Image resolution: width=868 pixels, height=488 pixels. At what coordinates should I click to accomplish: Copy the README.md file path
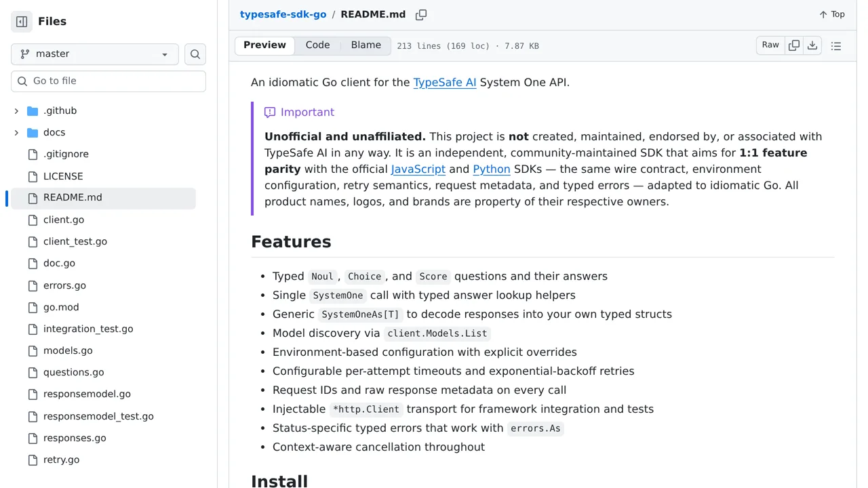click(421, 14)
